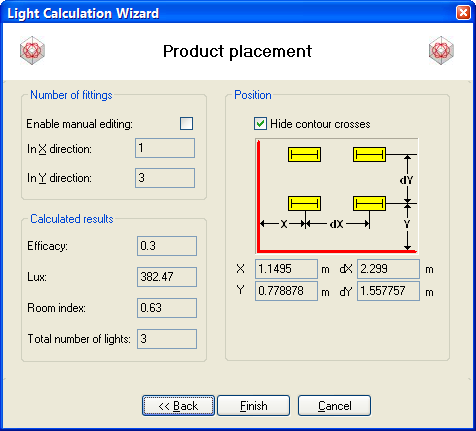Click the Y position field showing 0.778878
The width and height of the screenshot is (476, 431).
click(x=286, y=291)
